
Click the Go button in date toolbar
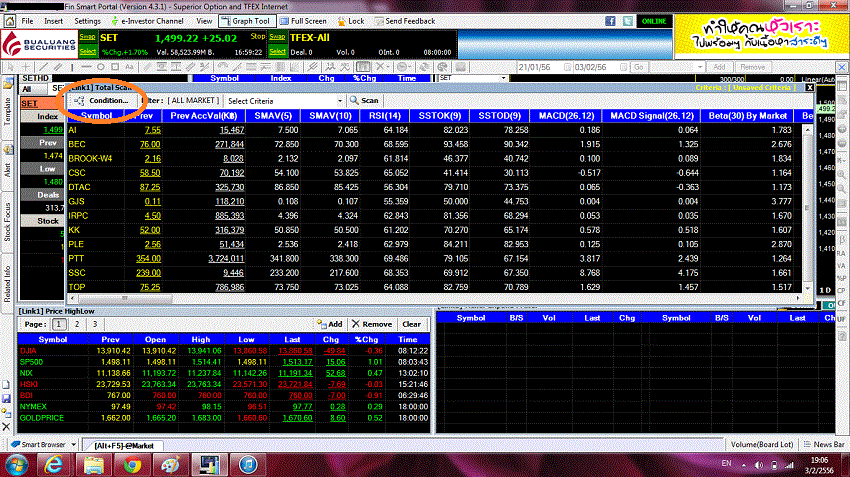click(639, 67)
